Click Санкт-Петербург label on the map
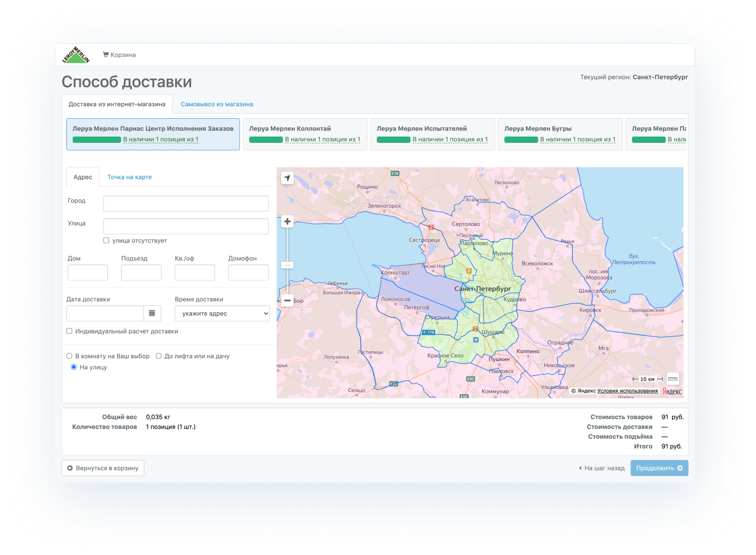The width and height of the screenshot is (756, 555). coord(483,289)
